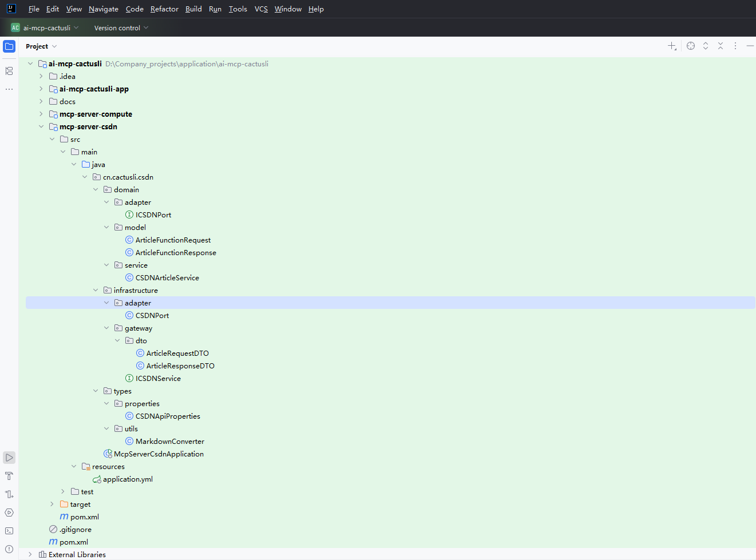Click the .gitignore file icon

coord(53,530)
